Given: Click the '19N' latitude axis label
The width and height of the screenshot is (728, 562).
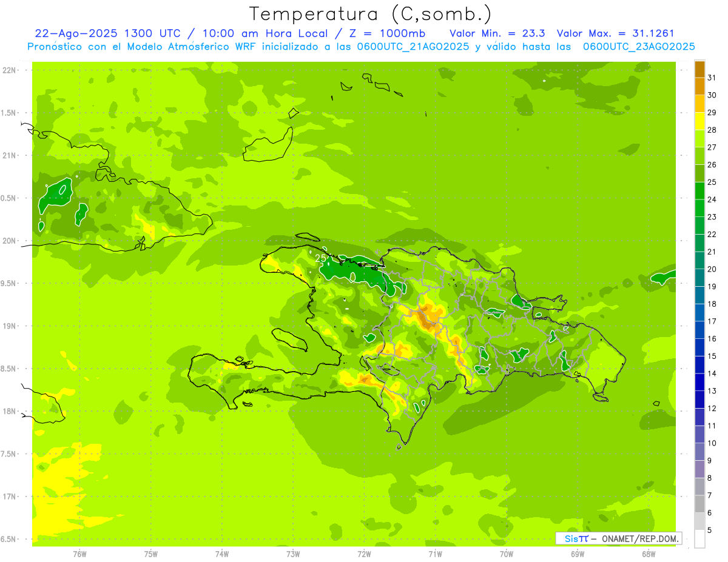Looking at the screenshot, I should point(8,326).
